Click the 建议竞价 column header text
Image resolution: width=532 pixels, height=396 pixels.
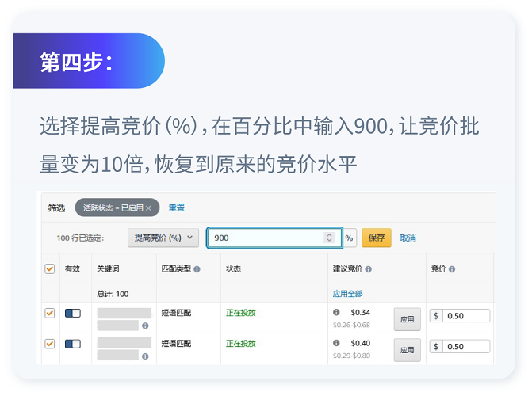coord(348,268)
